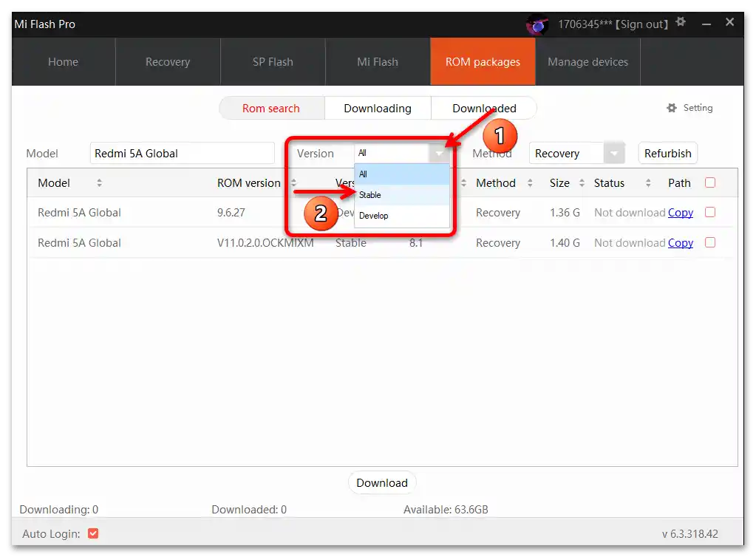Sort by ROM version column arrows
The height and width of the screenshot is (557, 756).
293,183
